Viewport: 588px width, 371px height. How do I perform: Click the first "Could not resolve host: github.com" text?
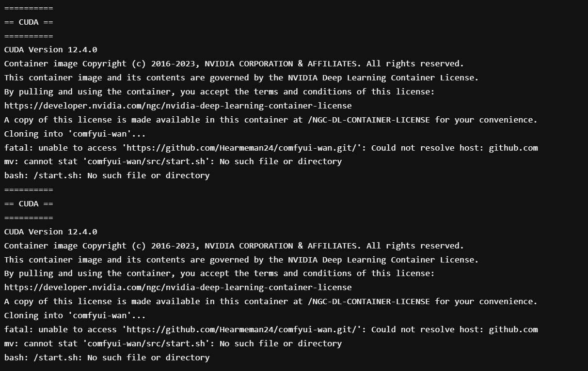click(x=454, y=148)
